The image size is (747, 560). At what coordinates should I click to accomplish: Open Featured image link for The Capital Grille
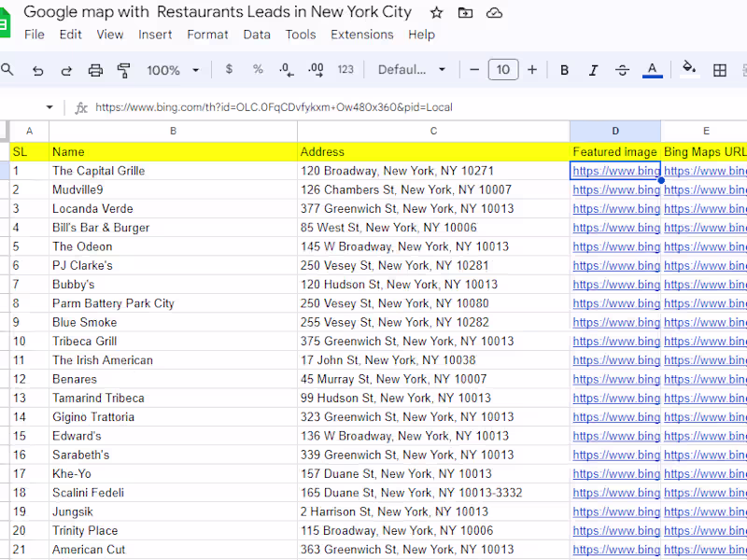tap(616, 171)
